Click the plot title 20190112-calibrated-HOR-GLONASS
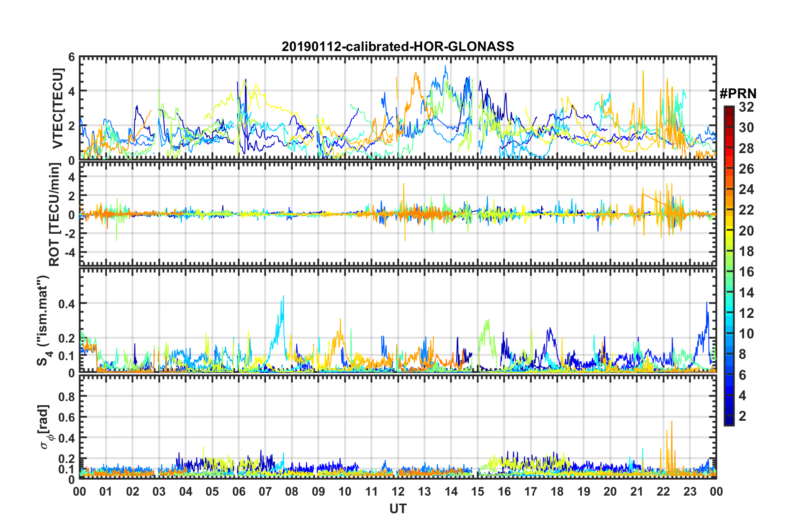Image resolution: width=796 pixels, height=532 pixels. pyautogui.click(x=398, y=46)
